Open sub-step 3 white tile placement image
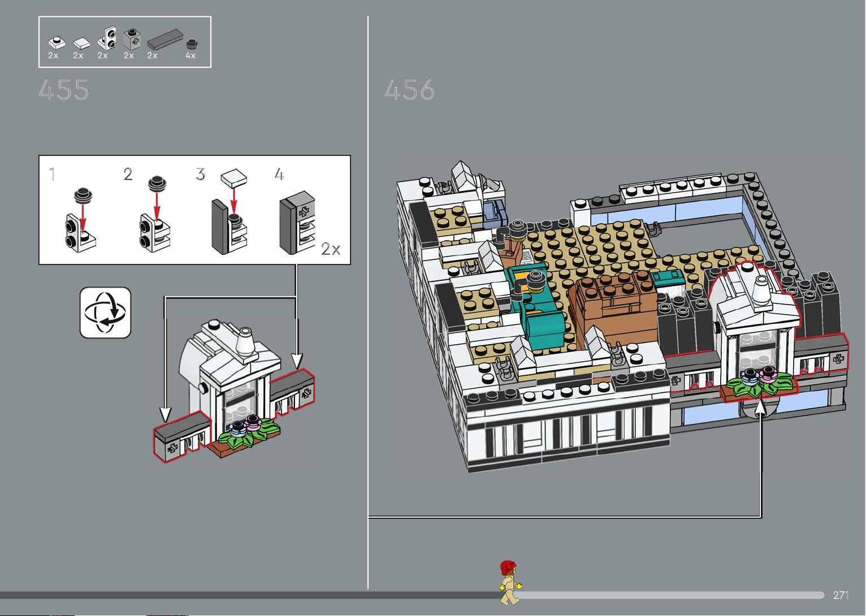The height and width of the screenshot is (616, 866). pos(230,210)
